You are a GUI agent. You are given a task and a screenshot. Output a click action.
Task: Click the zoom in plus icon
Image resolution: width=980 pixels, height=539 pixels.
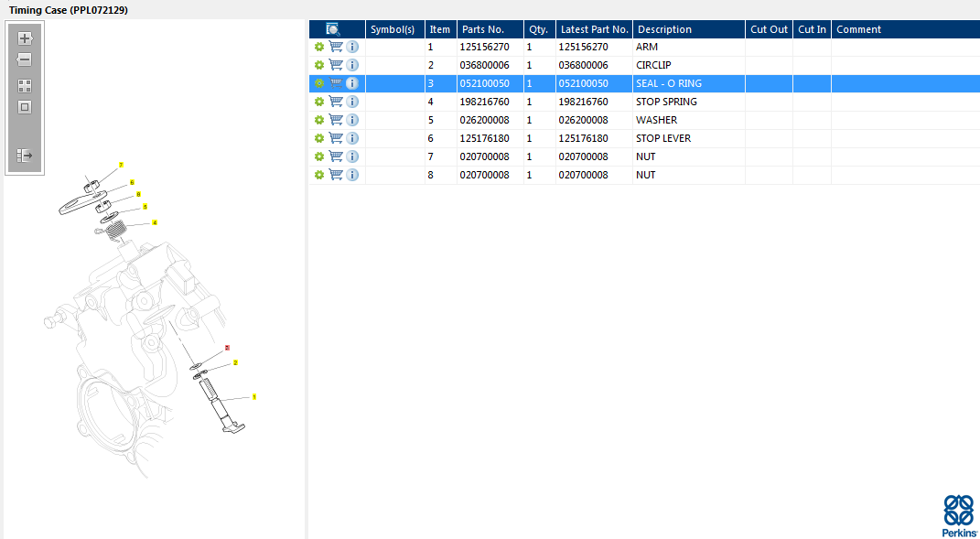25,38
